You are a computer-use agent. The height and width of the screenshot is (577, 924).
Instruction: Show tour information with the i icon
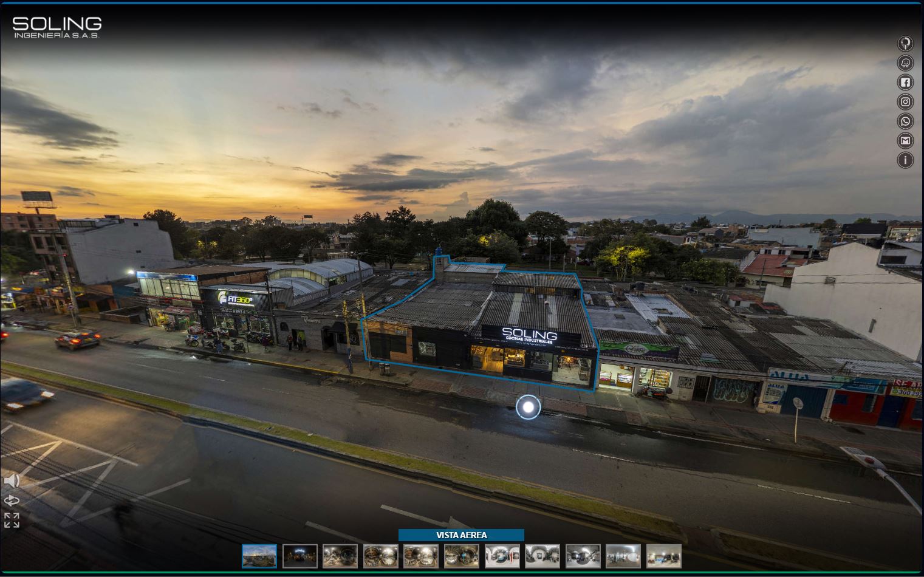(905, 160)
